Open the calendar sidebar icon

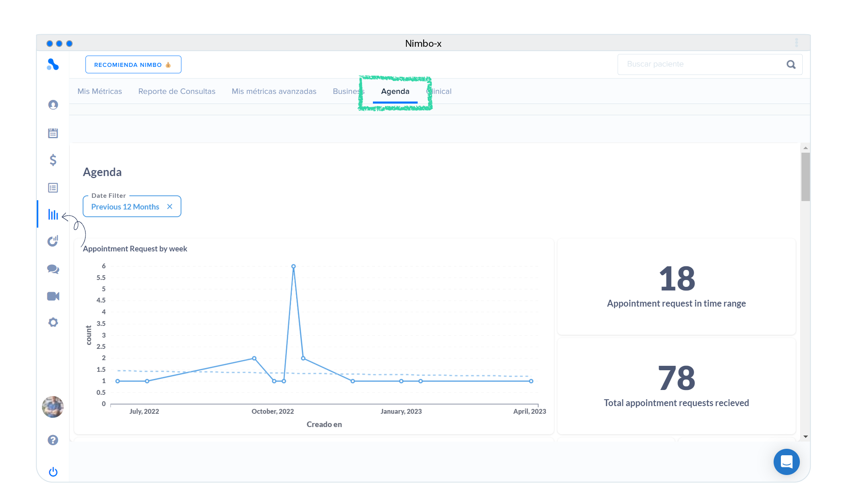53,133
